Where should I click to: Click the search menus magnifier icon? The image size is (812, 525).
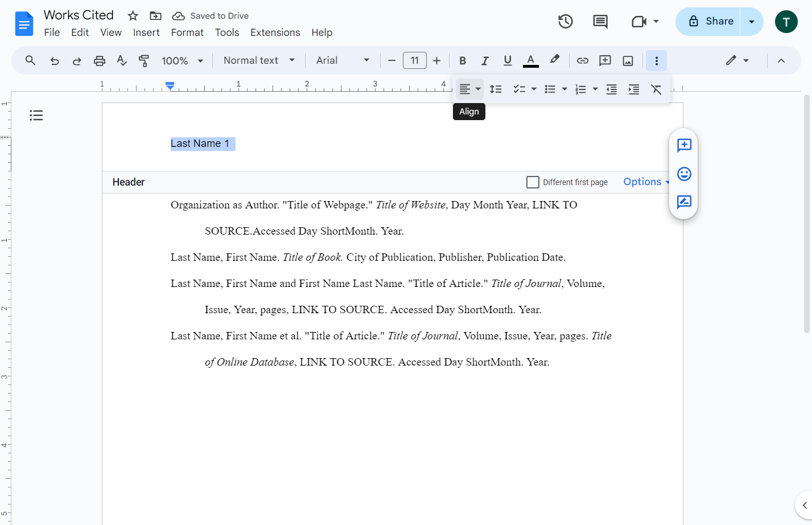pos(31,60)
